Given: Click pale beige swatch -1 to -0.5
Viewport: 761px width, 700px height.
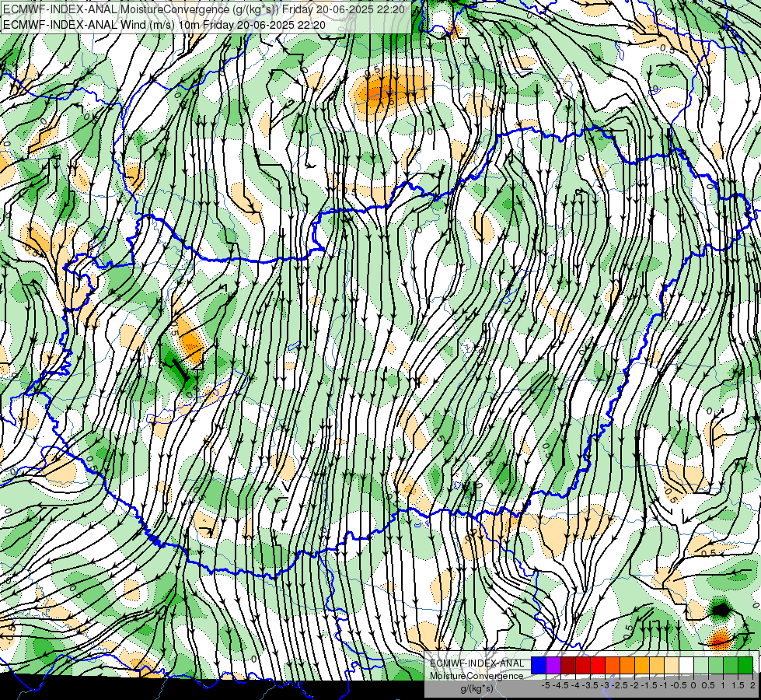Looking at the screenshot, I should [672, 666].
